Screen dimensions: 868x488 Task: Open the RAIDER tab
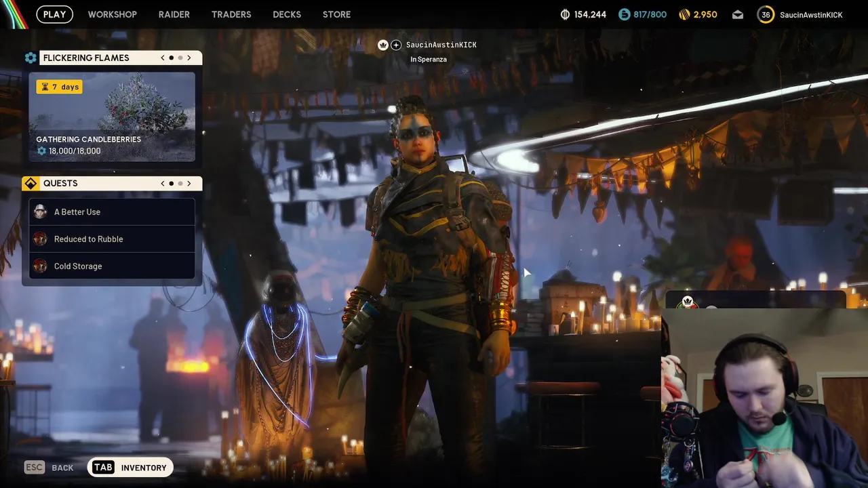(x=174, y=14)
